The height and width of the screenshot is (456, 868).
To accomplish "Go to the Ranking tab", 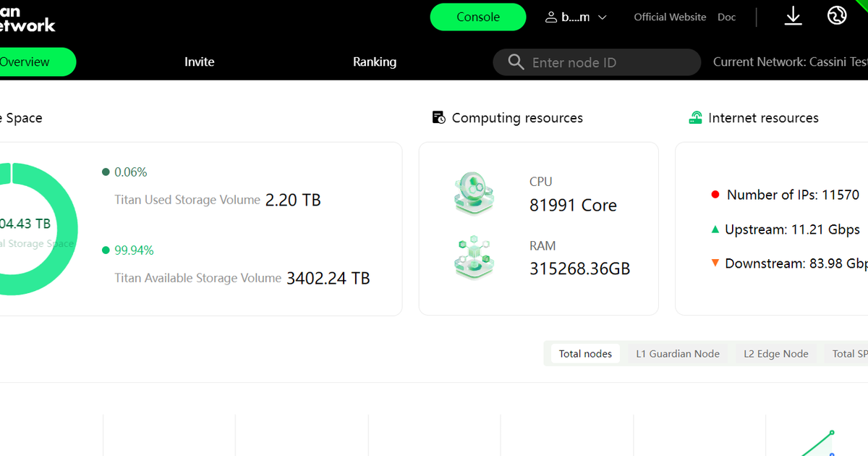I will [x=375, y=62].
